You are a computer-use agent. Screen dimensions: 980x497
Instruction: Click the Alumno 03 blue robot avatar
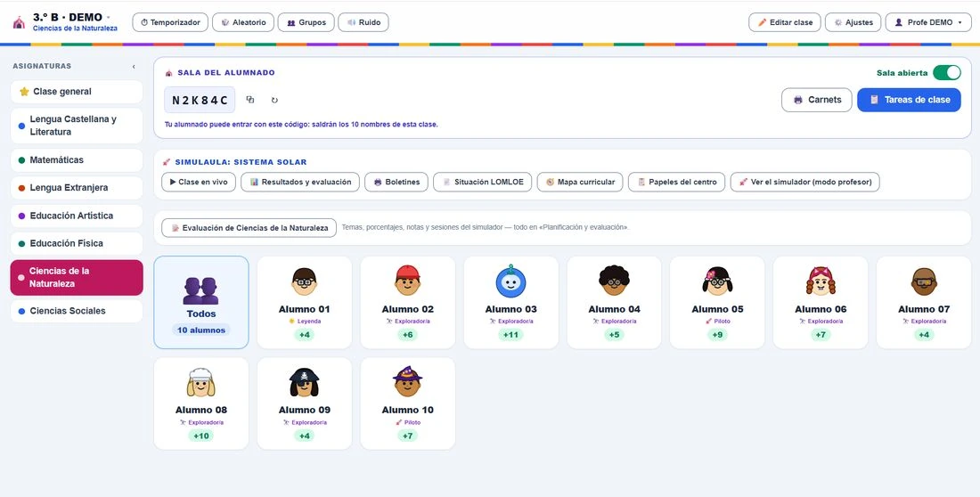pyautogui.click(x=510, y=281)
